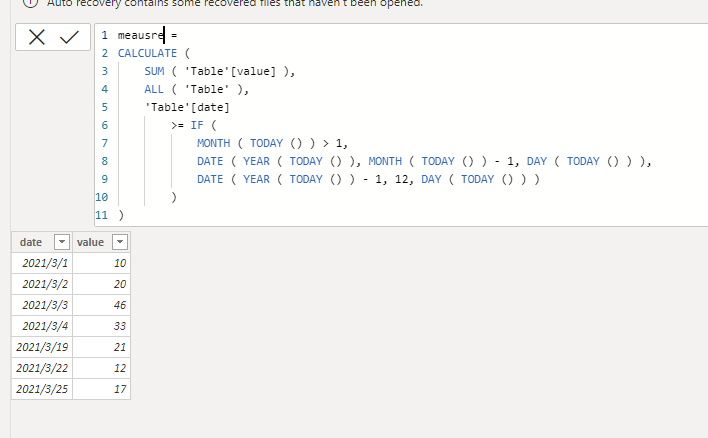
Task: Click the cell with date 2021/3/25
Action: coord(42,389)
